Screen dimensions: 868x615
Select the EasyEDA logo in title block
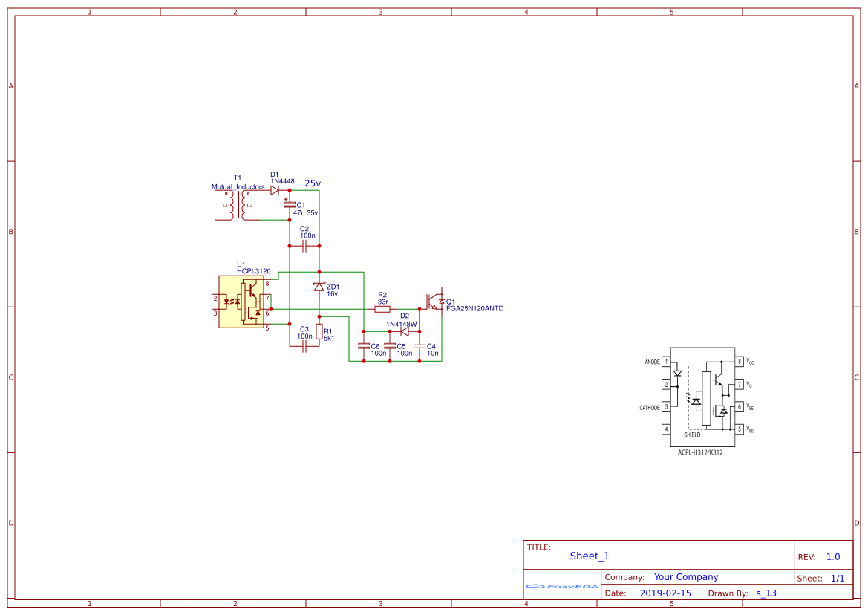tap(561, 588)
